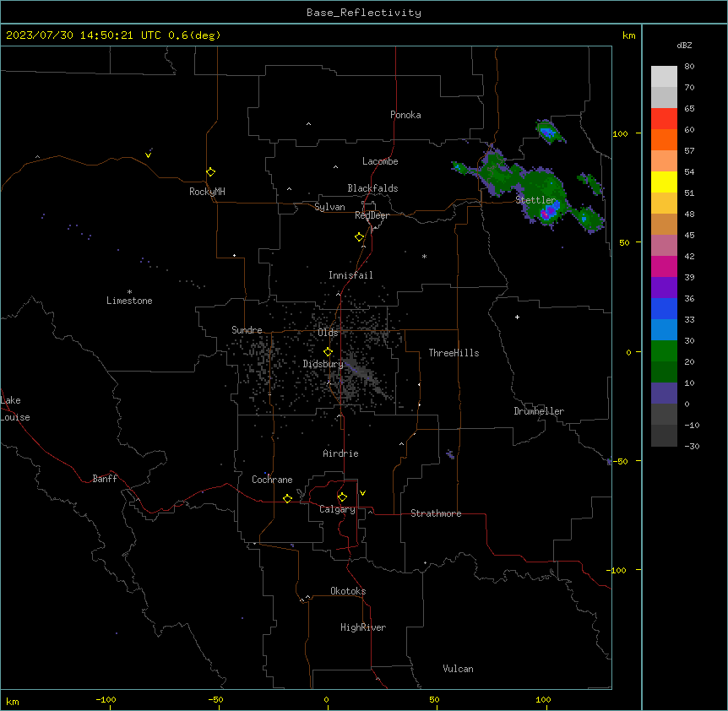Click the Stettler town label

pyautogui.click(x=535, y=200)
